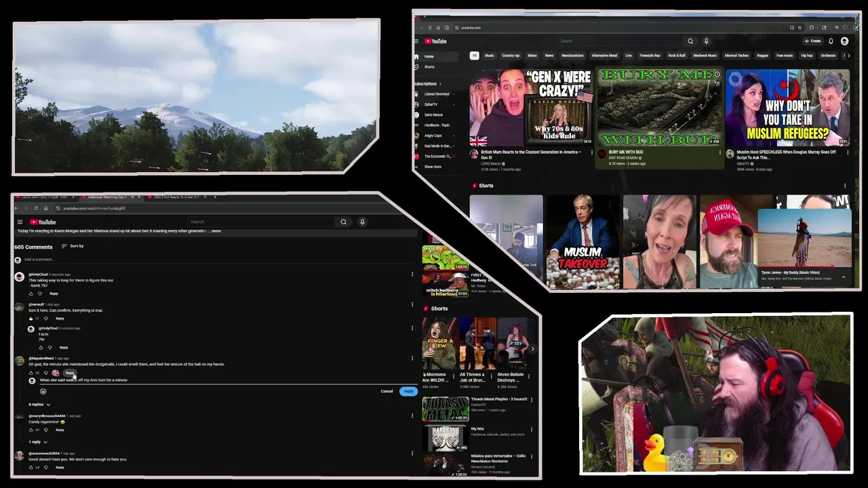Select the 'Medieval Music' category chip

coord(705,56)
